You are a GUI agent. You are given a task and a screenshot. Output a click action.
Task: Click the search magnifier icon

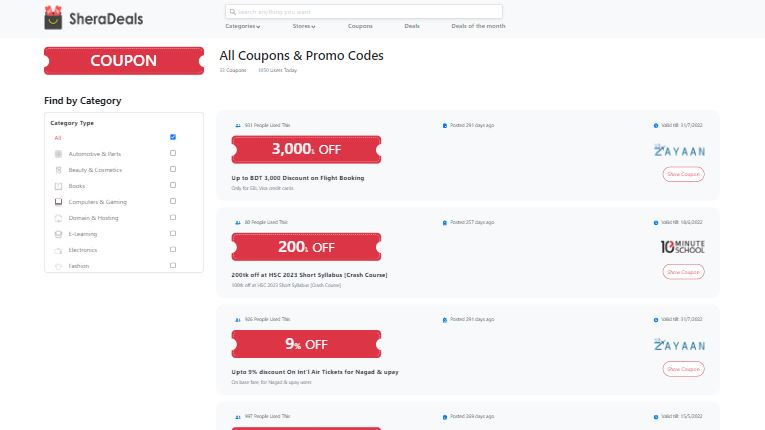click(233, 12)
